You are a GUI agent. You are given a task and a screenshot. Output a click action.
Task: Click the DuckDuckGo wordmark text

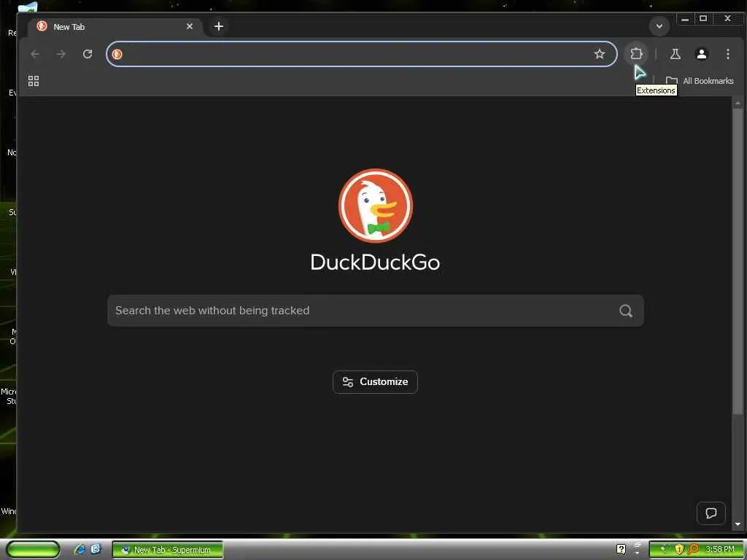point(376,262)
